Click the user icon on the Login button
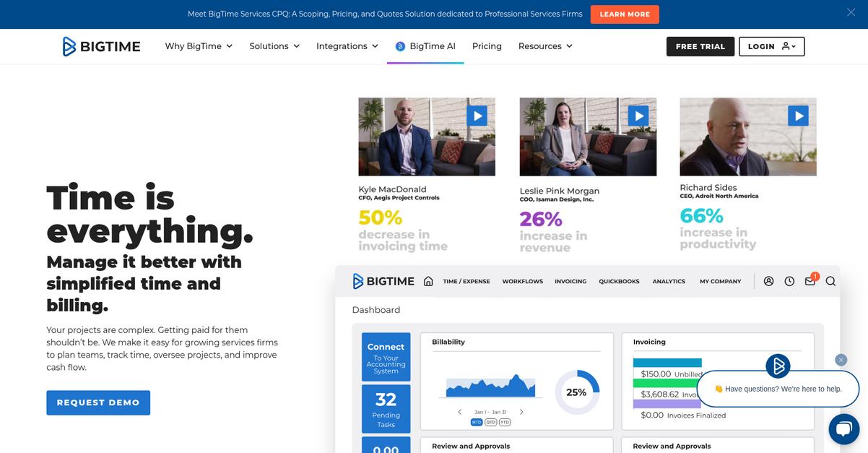Viewport: 868px width, 453px height. click(786, 46)
